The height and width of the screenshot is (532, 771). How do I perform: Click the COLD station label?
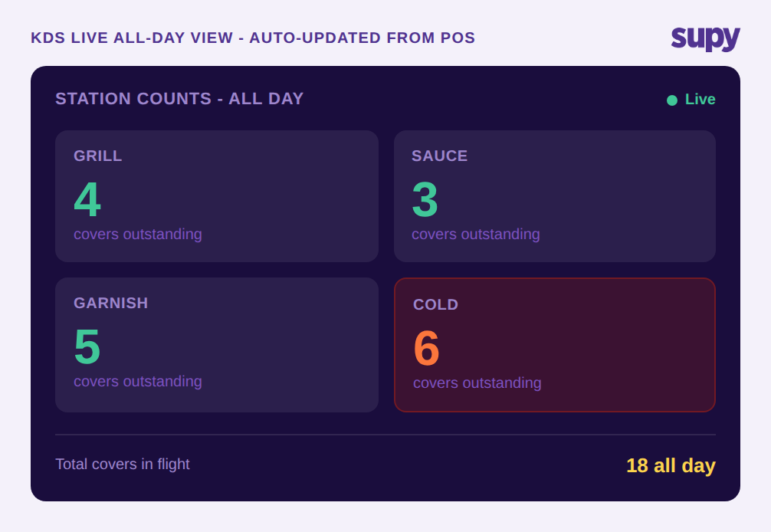click(435, 304)
